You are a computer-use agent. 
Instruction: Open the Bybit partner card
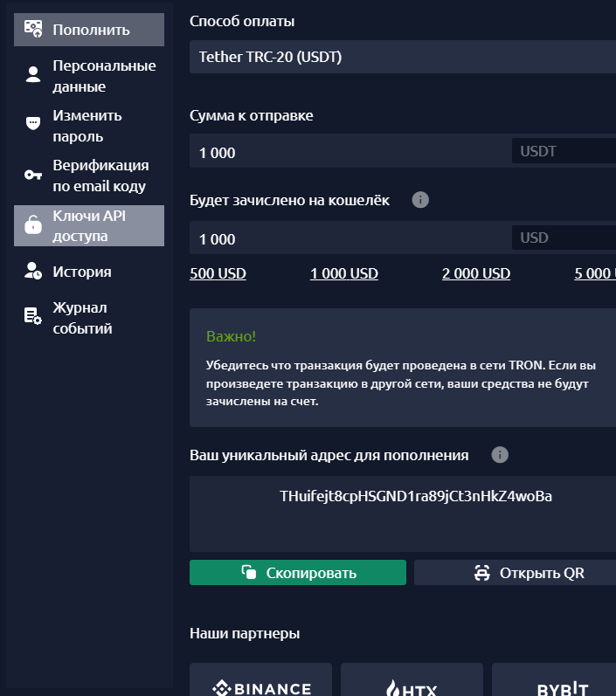(x=554, y=679)
